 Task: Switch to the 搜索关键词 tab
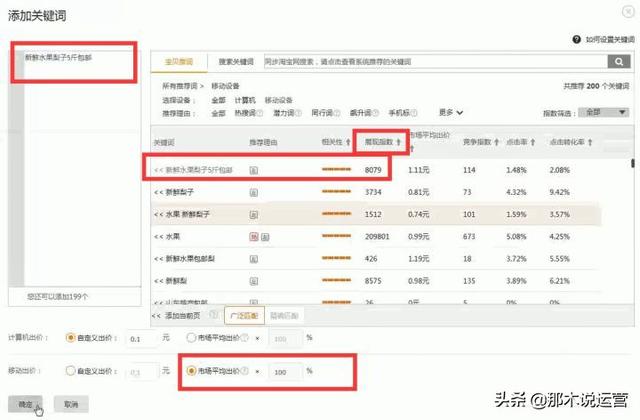coord(236,62)
